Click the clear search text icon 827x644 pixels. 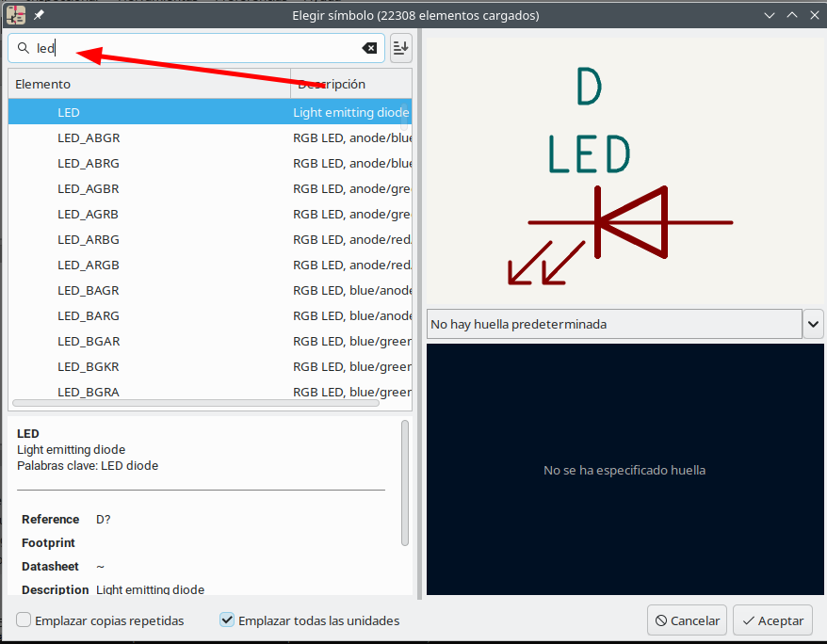pyautogui.click(x=369, y=48)
